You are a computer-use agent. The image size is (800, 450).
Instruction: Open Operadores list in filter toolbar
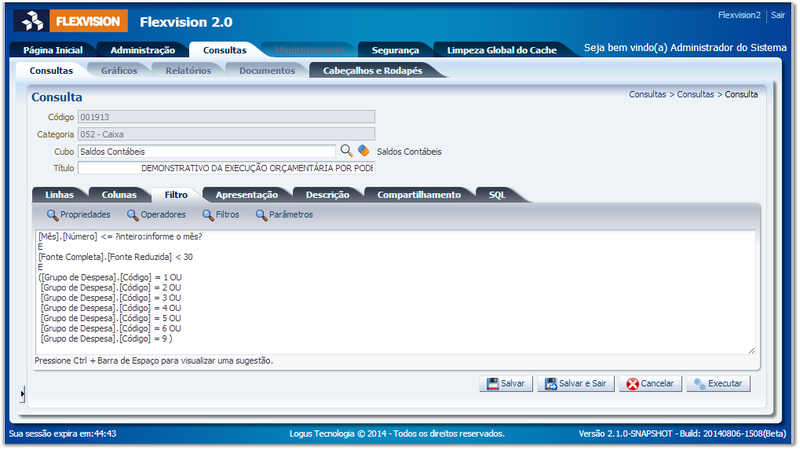pos(156,214)
